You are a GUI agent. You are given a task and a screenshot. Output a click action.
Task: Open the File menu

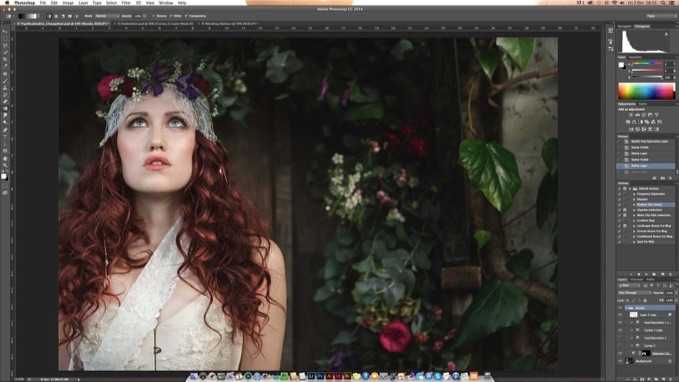point(43,3)
